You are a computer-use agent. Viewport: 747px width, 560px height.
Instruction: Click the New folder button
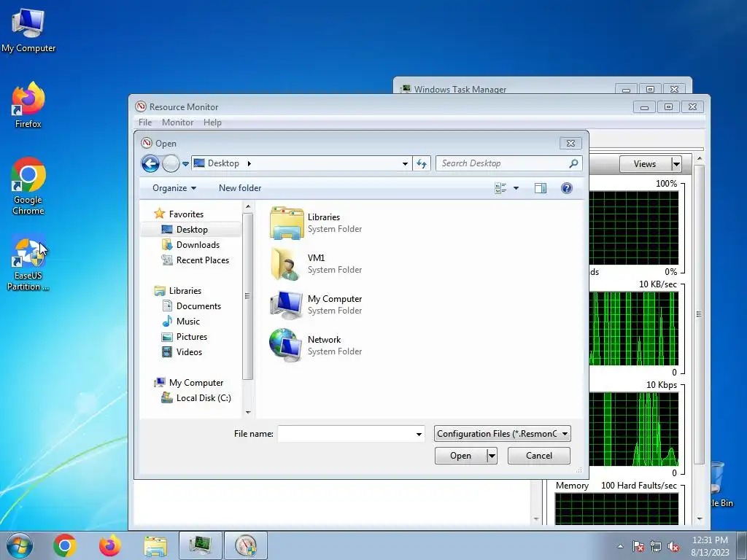coord(240,188)
